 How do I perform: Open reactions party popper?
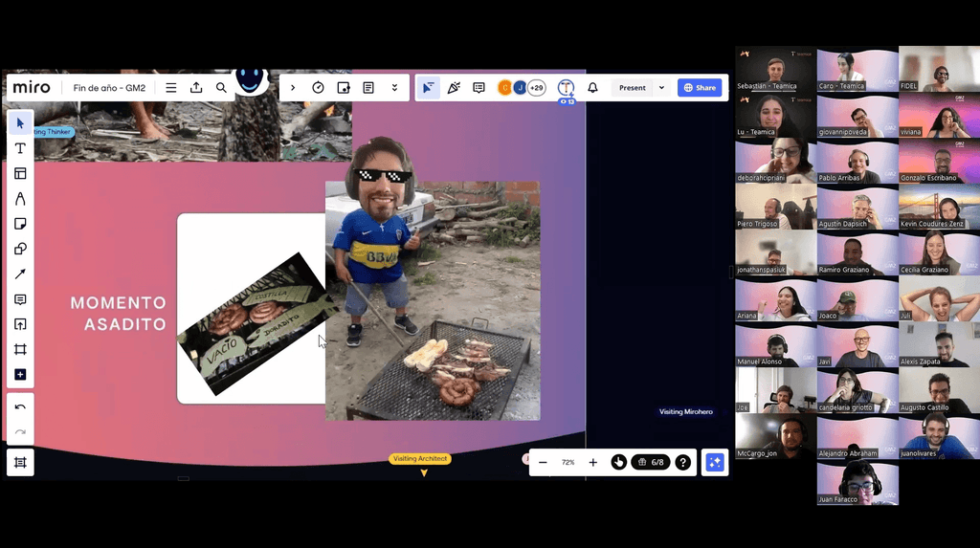[x=454, y=87]
